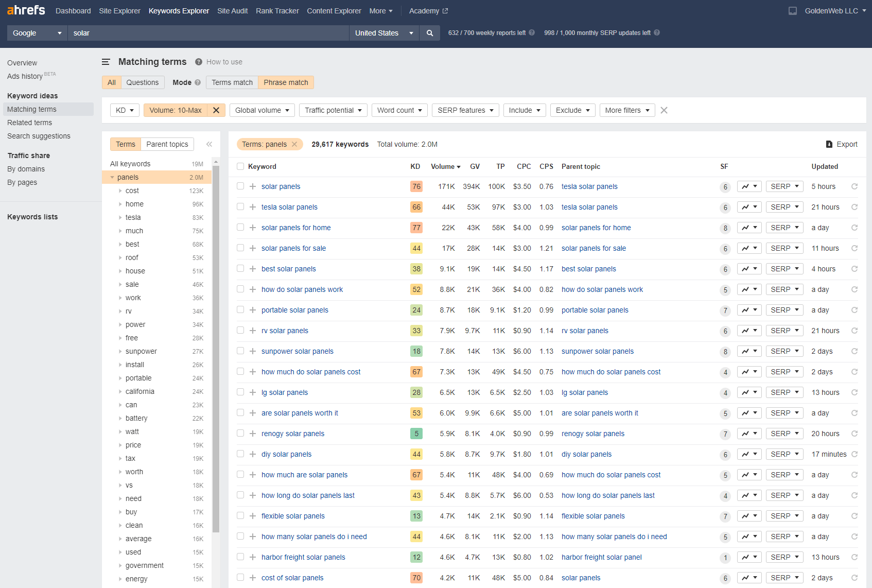The image size is (872, 588).
Task: Click the keyword search input field
Action: tap(208, 33)
